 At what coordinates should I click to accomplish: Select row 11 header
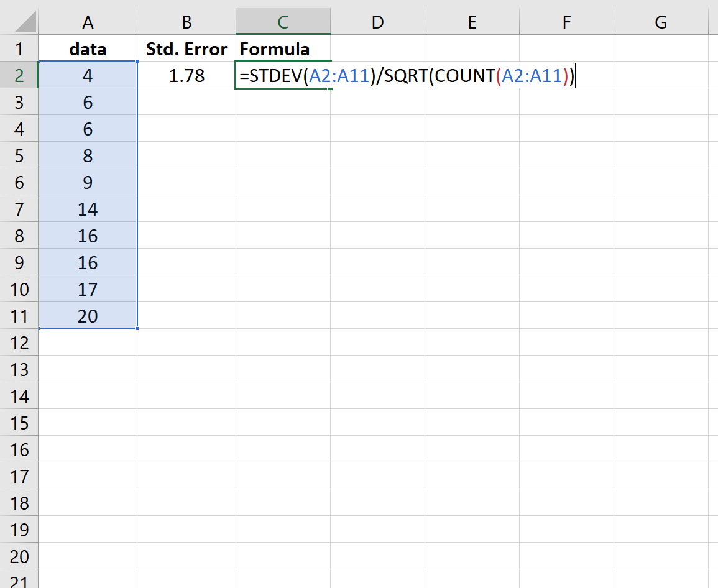tap(19, 316)
